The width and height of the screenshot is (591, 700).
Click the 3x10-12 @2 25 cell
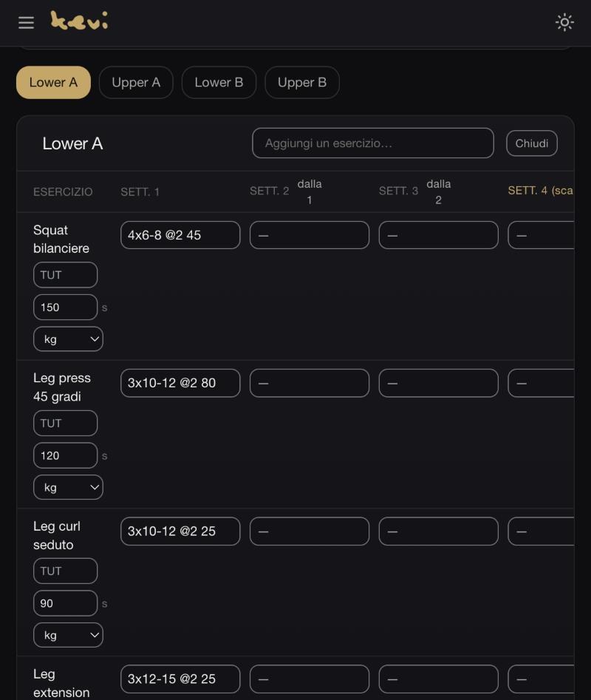click(180, 531)
